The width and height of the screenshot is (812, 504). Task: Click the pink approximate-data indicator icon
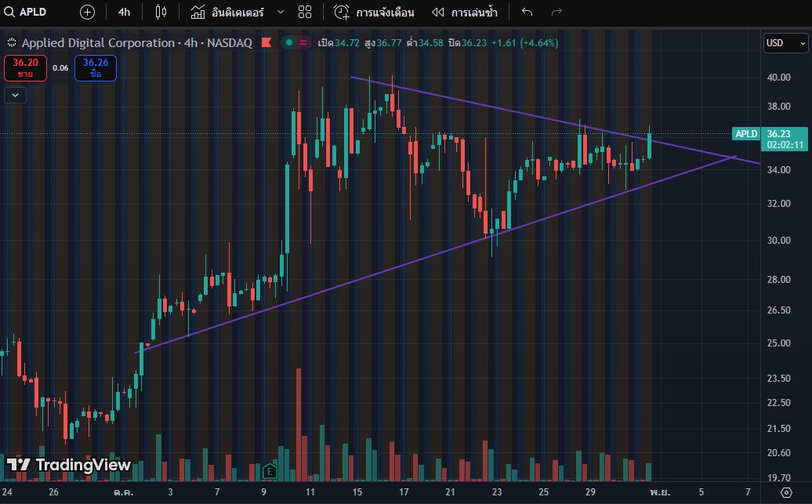coord(303,42)
